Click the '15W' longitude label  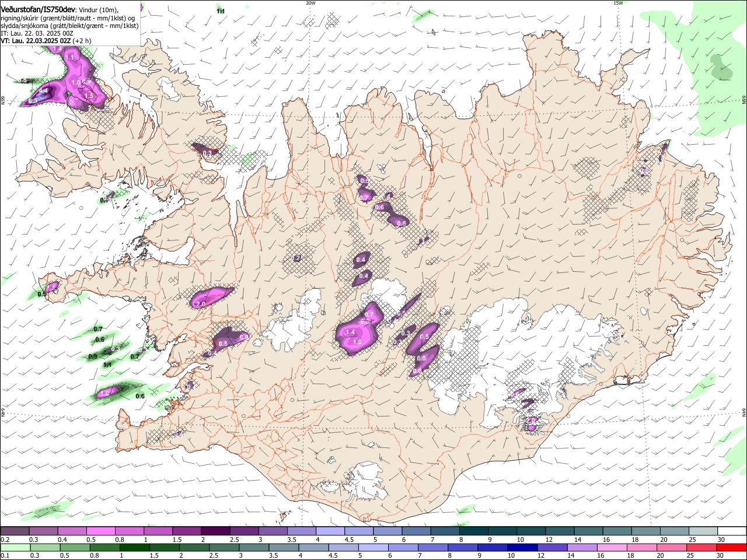[618, 3]
